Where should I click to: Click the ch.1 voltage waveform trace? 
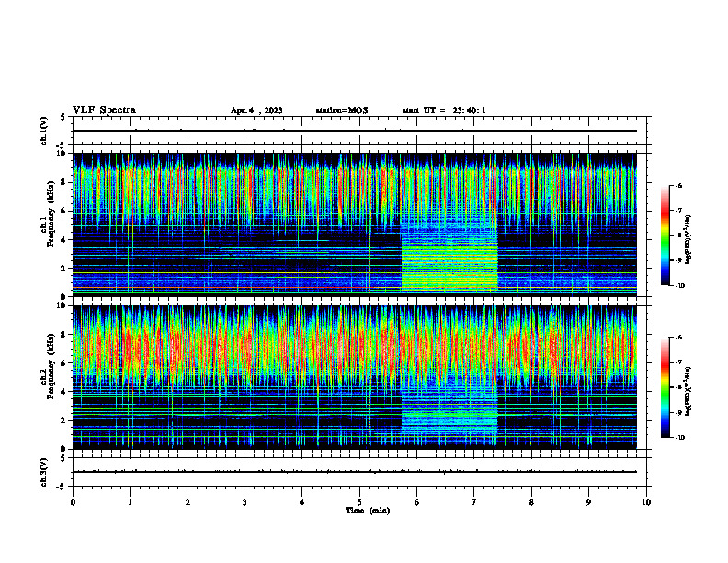354,131
